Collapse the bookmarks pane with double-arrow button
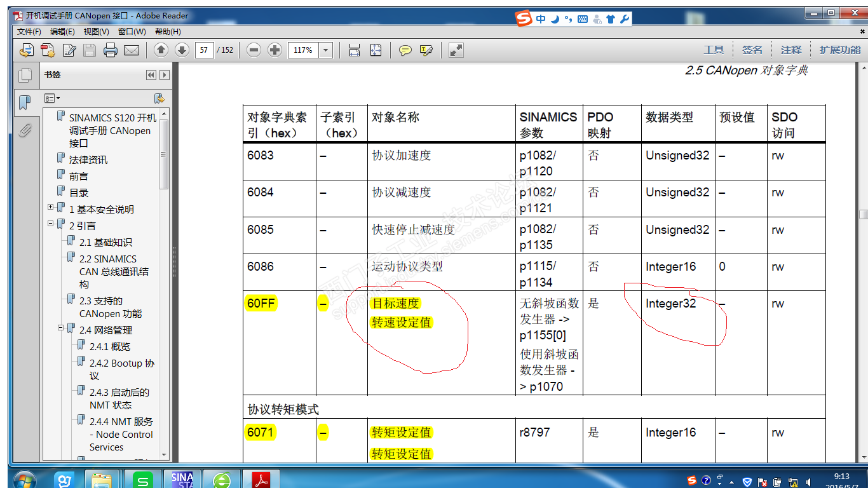 [x=151, y=75]
